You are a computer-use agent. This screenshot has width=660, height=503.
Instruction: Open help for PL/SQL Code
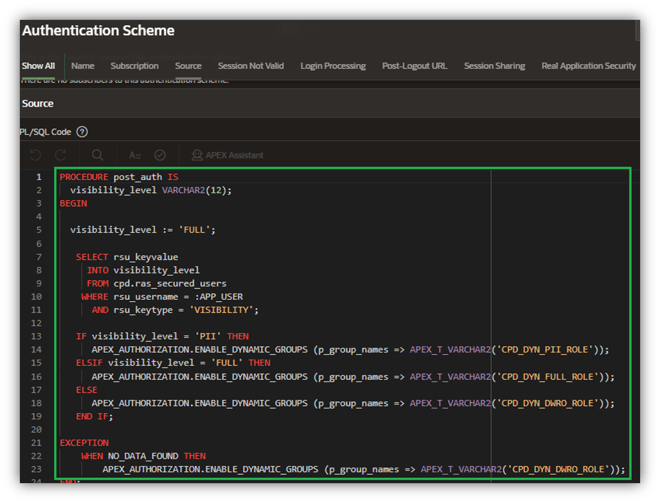(x=82, y=131)
